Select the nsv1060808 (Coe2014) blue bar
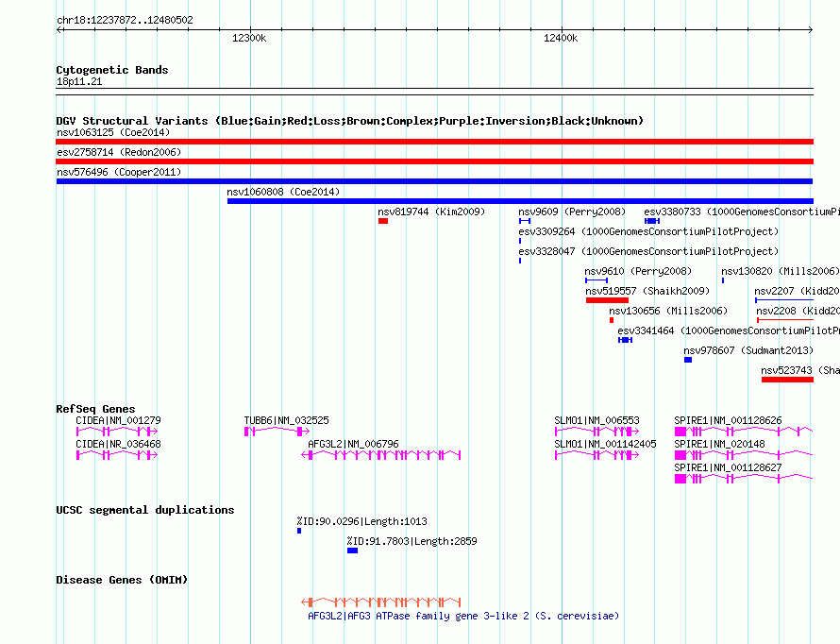Image resolution: width=840 pixels, height=644 pixels. 520,201
